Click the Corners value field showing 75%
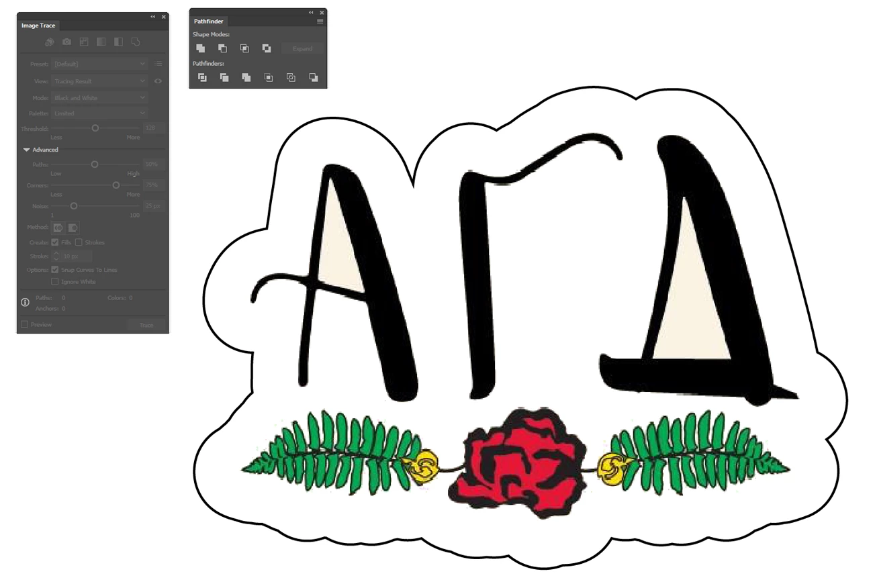Viewport: 877px width, 588px height. [x=154, y=185]
